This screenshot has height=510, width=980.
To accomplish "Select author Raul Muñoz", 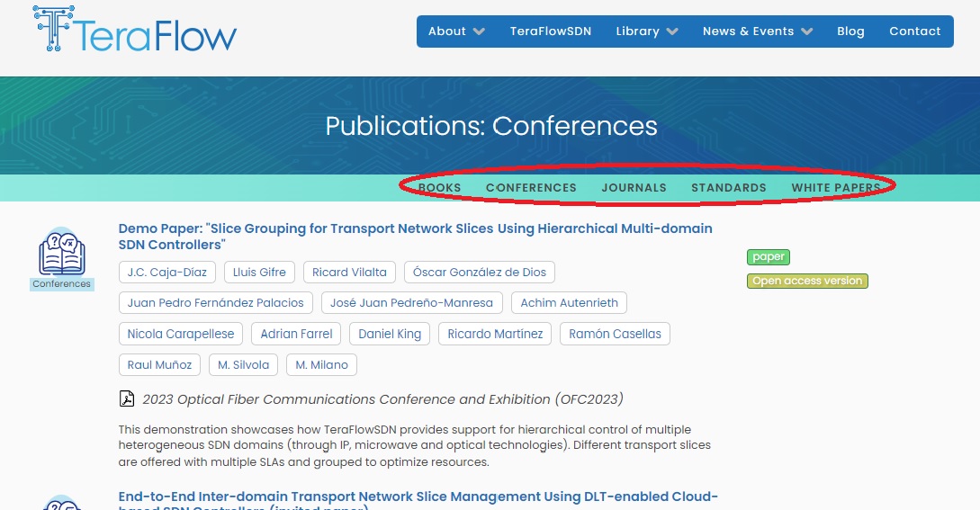I will [x=159, y=364].
